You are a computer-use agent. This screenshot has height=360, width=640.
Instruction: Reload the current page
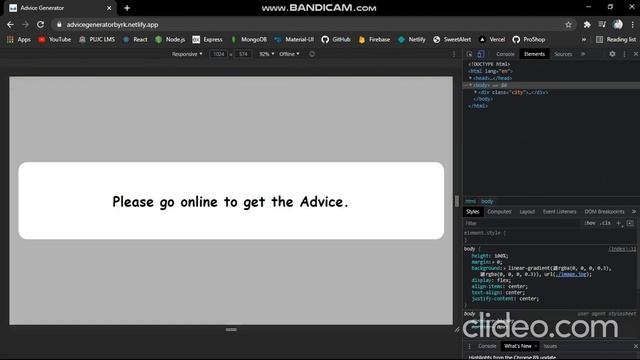40,24
